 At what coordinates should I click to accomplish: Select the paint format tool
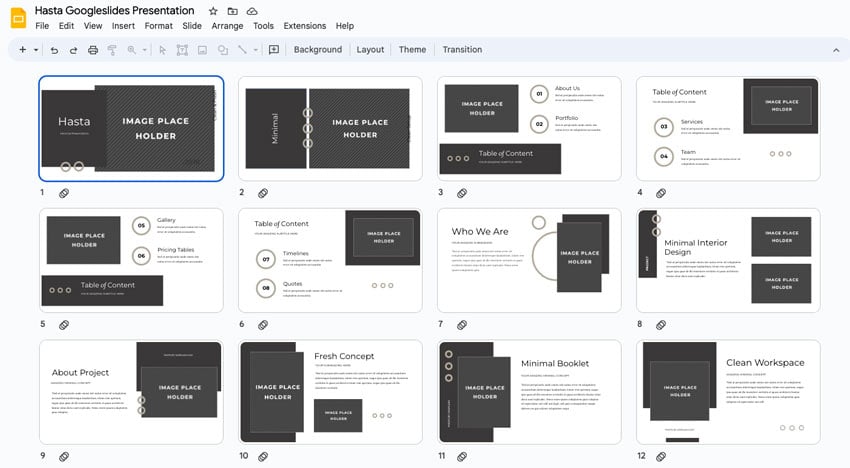(112, 50)
